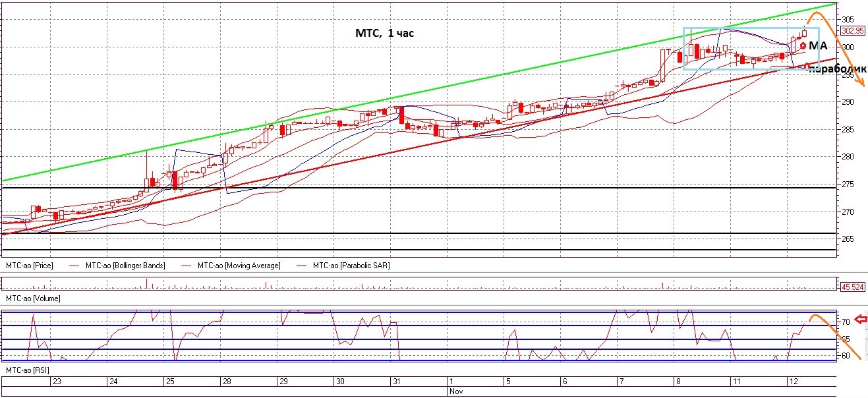Viewport: 868px width, 398px height.
Task: Click the 265 price axis label
Action: [x=847, y=239]
